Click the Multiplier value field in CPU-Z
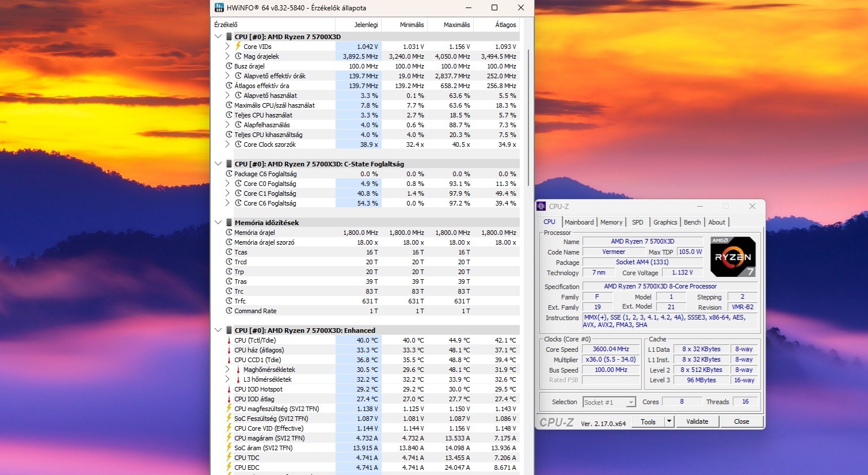This screenshot has height=475, width=868. click(x=611, y=359)
